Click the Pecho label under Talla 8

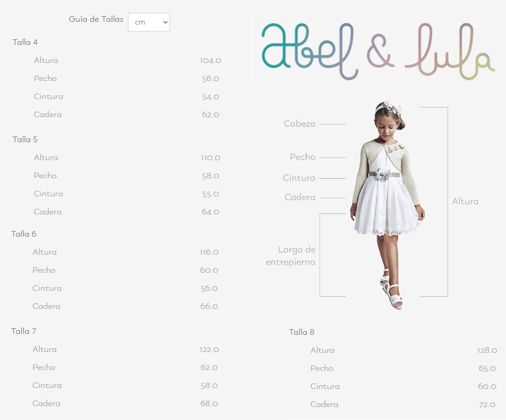tap(322, 369)
